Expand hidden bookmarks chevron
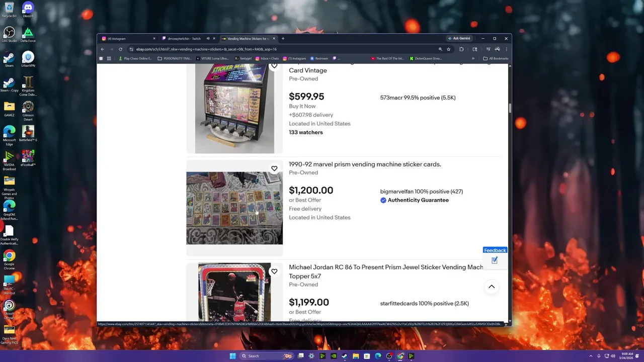644x362 pixels. pos(473,58)
